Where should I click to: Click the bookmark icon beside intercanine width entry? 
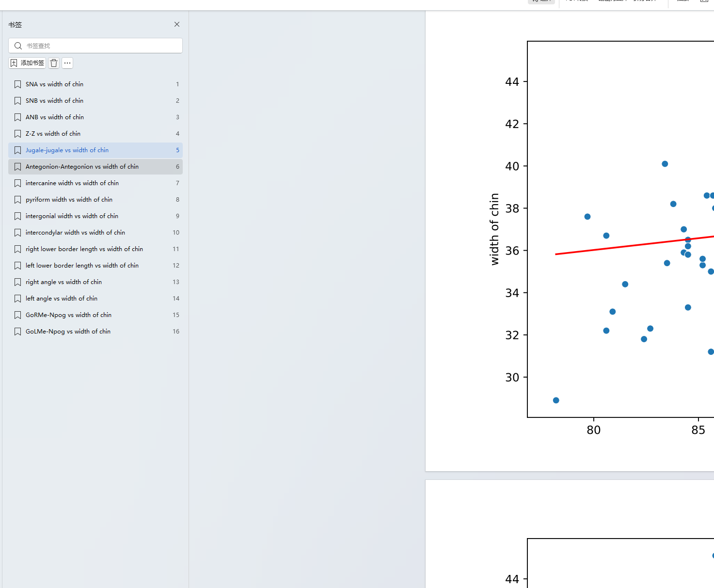tap(17, 183)
